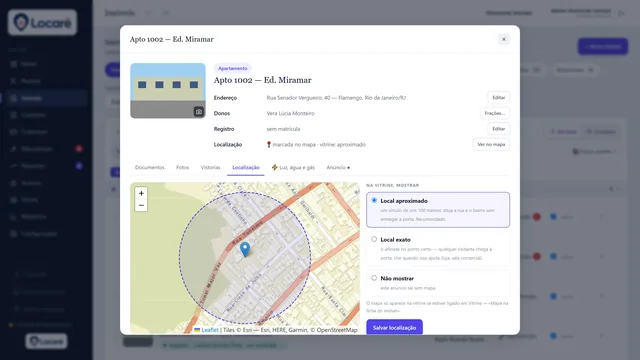Click the Locaré logo in the background sidebar
The width and height of the screenshot is (640, 360).
pos(42,22)
